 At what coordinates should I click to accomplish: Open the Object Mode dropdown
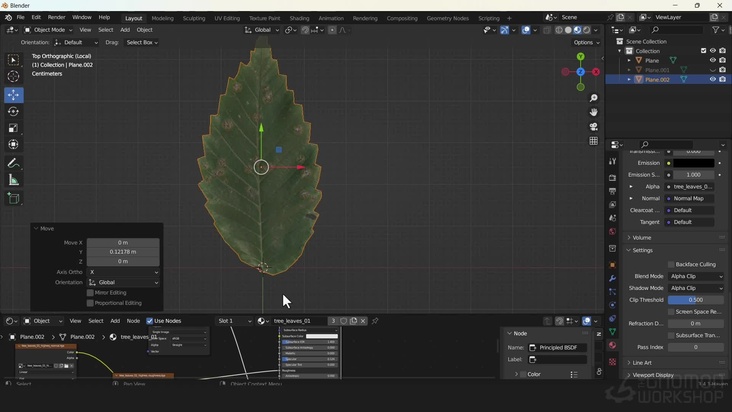click(50, 30)
